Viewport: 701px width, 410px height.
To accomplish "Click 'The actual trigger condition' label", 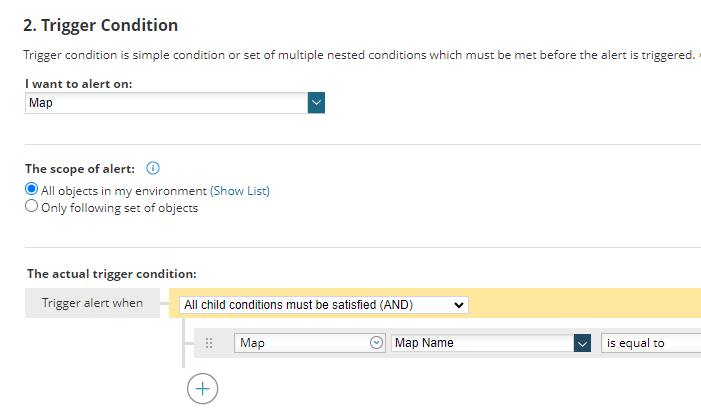I will coord(111,273).
